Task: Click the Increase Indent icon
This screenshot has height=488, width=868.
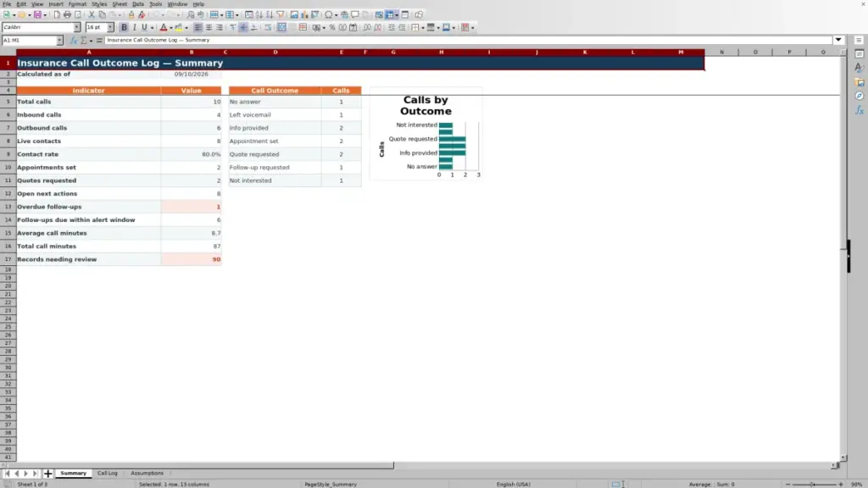Action: 392,28
